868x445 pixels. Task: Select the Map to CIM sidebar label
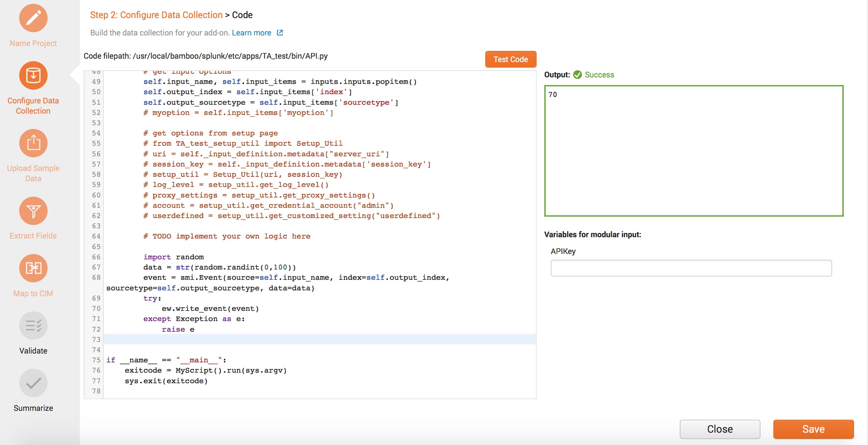pos(33,293)
